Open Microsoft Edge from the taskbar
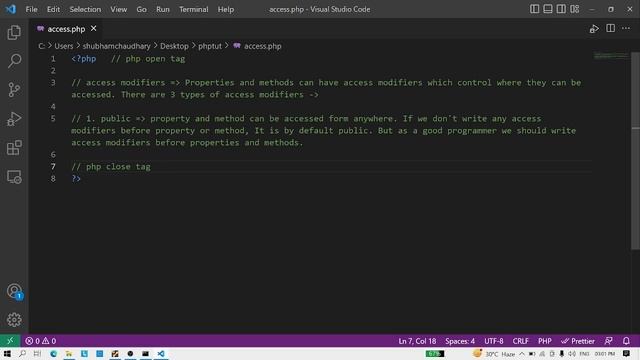The image size is (640, 360). pos(53,353)
